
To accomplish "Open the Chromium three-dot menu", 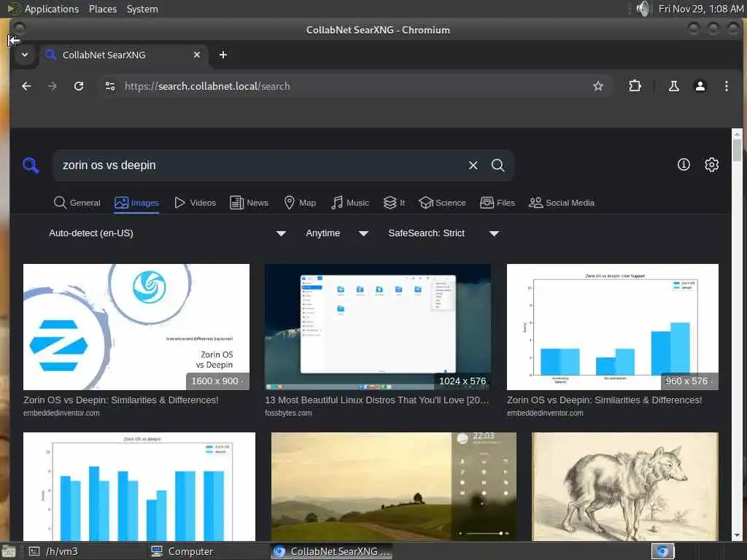I will click(x=726, y=86).
